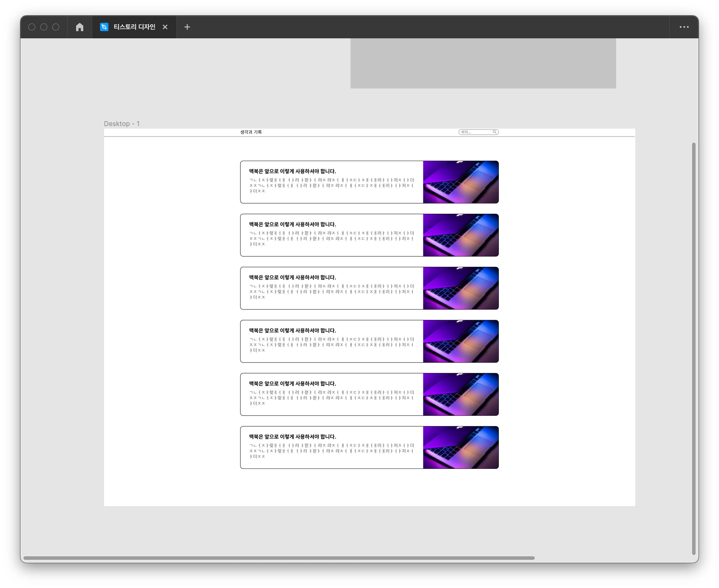
Task: Close the 티스토리 디자인 tab
Action: click(x=165, y=27)
